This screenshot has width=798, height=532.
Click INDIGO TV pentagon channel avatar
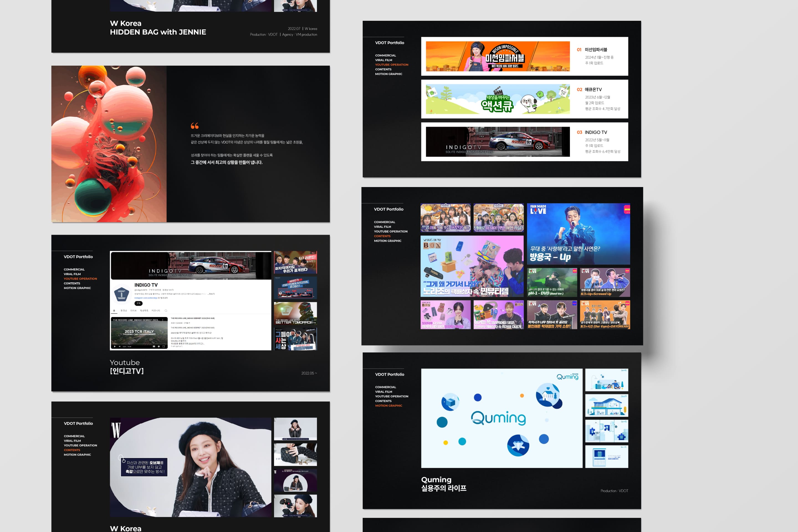pyautogui.click(x=121, y=294)
